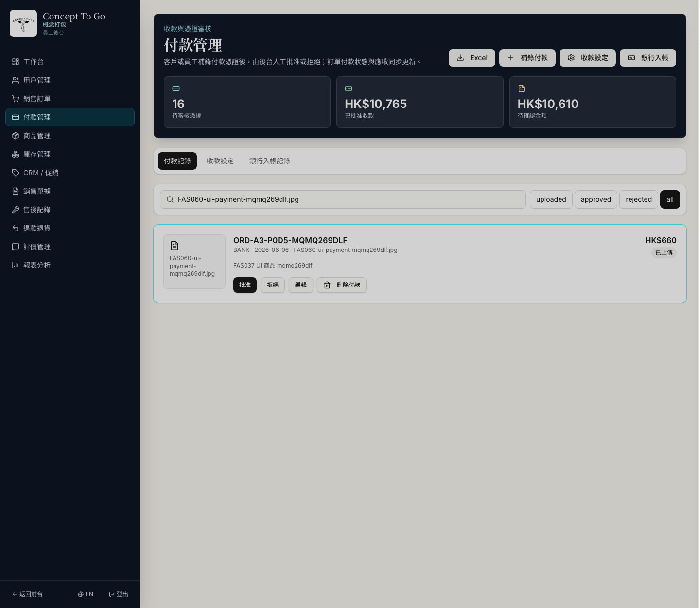
Task: Click the BANK · 2026-06-06 detail line
Action: [315, 250]
